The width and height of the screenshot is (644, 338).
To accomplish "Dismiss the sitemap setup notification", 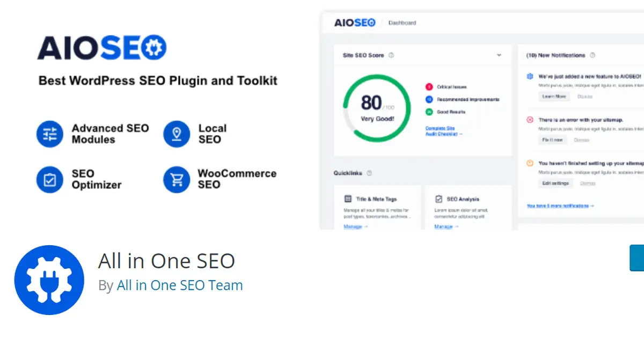I will pyautogui.click(x=588, y=183).
